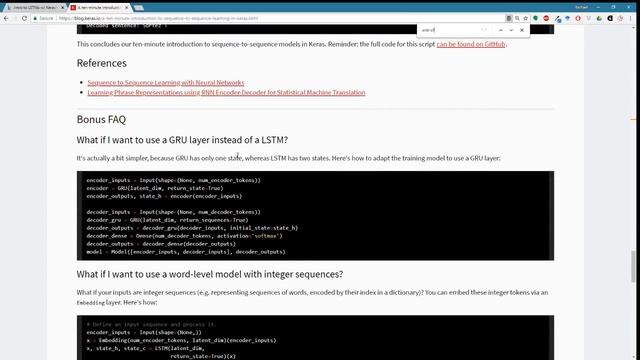Reload the current page
This screenshot has width=640, height=360.
24,18
